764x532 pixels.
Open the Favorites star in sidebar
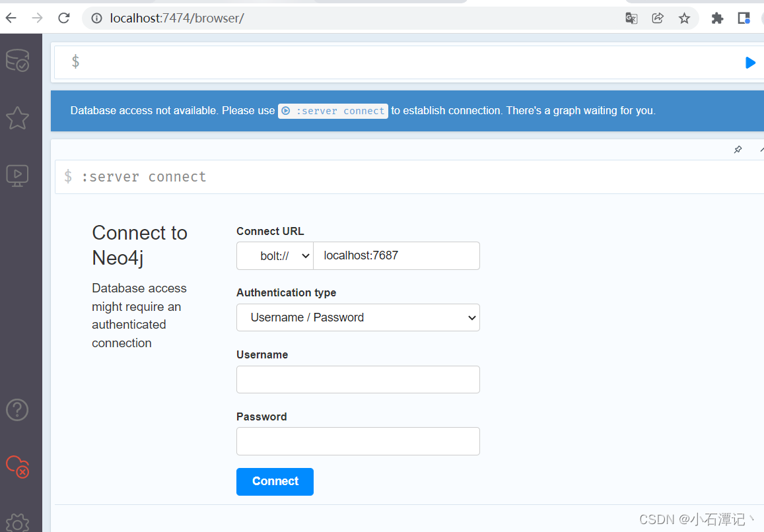[18, 118]
